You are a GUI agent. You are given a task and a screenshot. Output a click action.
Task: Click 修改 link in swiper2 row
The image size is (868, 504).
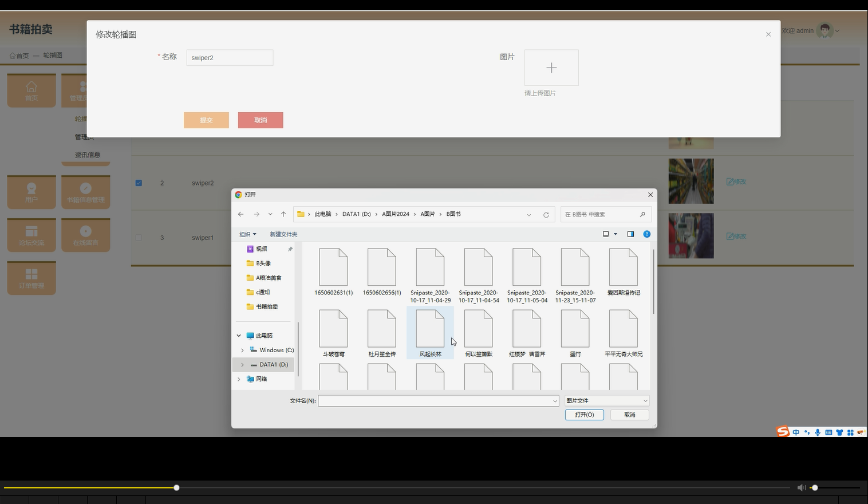point(736,182)
